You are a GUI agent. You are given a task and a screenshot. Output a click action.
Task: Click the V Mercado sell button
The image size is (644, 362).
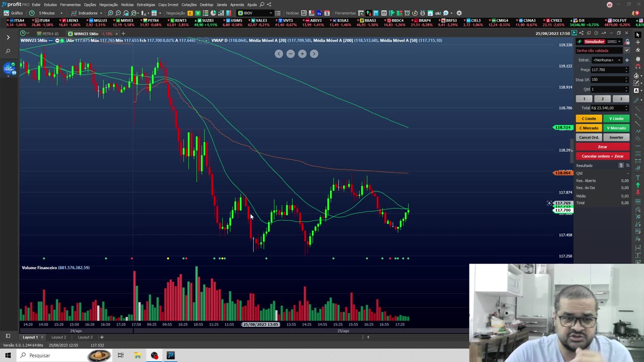(x=616, y=128)
